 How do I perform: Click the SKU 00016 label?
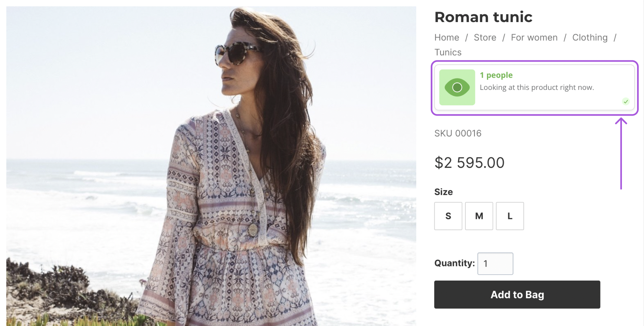[x=458, y=133]
